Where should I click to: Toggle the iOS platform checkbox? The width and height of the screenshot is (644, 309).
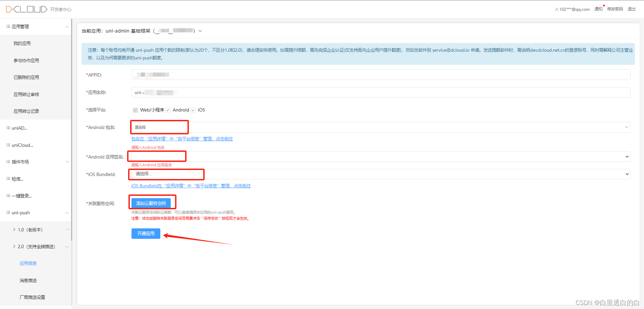[x=193, y=110]
